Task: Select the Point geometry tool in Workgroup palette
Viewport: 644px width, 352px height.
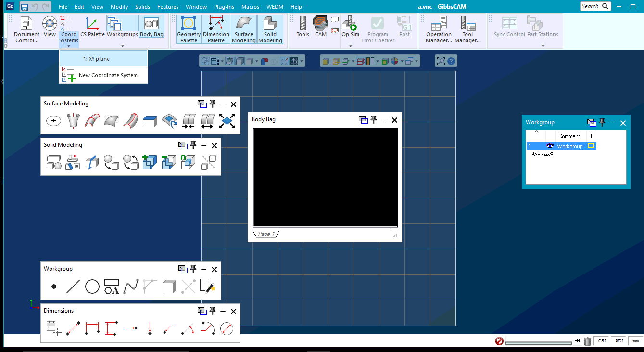Action: [54, 287]
